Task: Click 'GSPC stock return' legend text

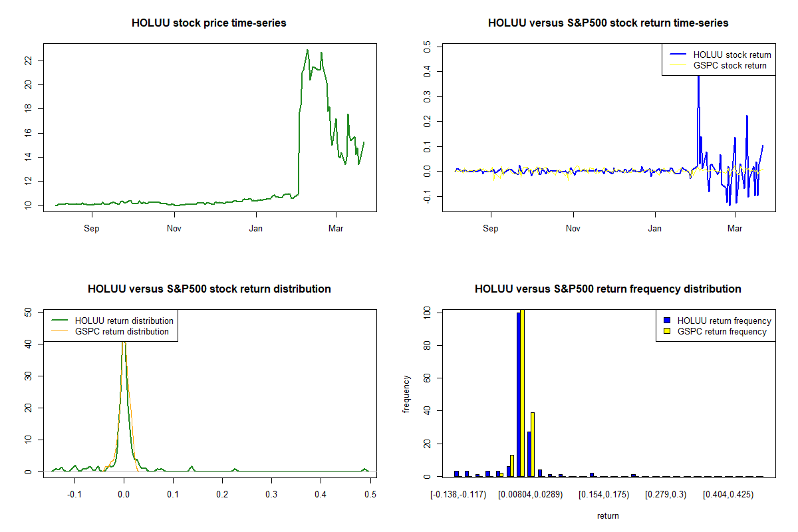Action: click(730, 65)
